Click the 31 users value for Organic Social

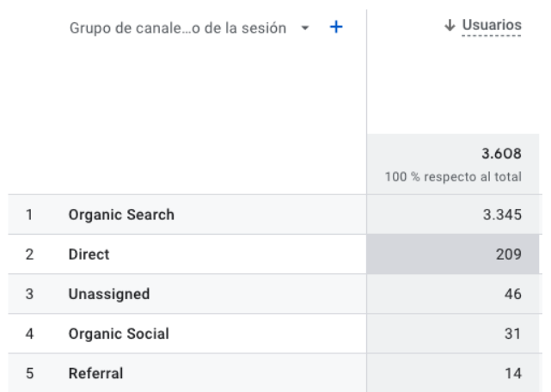(x=513, y=334)
